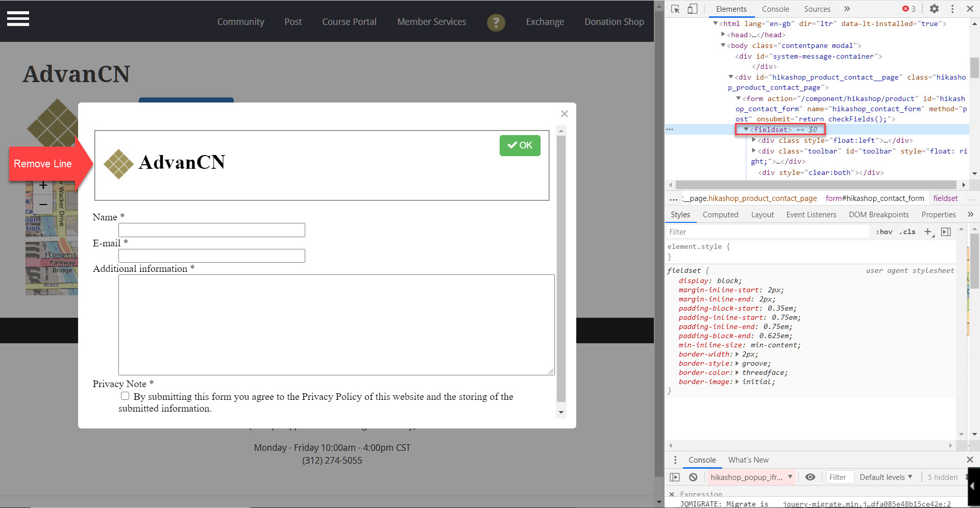Expand the border-width shorthand property
The height and width of the screenshot is (508, 980).
[x=737, y=354]
